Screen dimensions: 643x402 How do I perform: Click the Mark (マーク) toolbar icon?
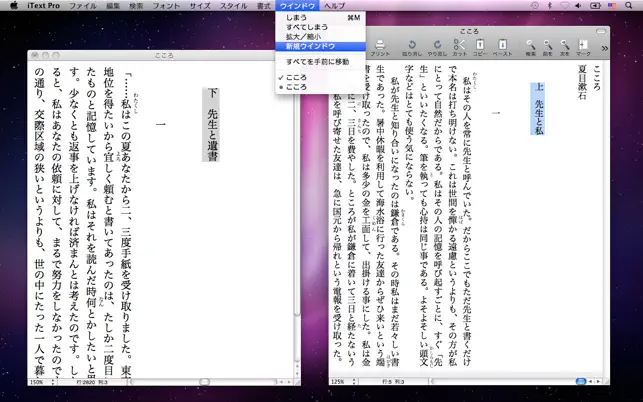click(583, 47)
